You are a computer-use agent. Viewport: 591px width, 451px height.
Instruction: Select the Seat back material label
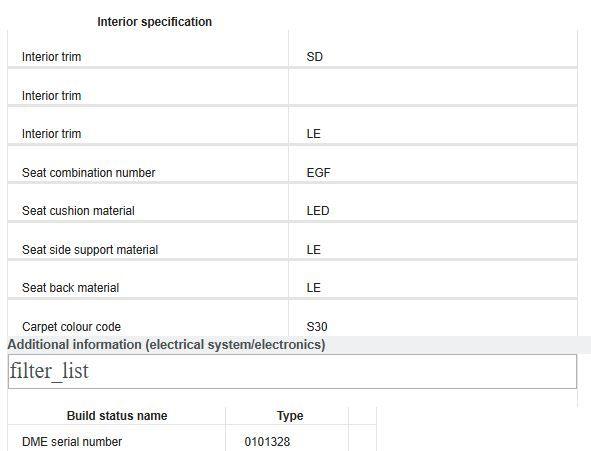tap(70, 288)
